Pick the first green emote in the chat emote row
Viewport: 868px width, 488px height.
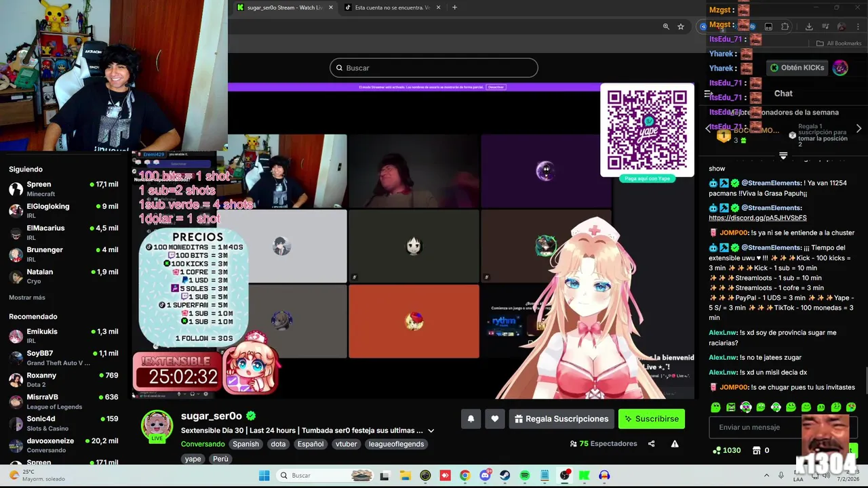(715, 407)
